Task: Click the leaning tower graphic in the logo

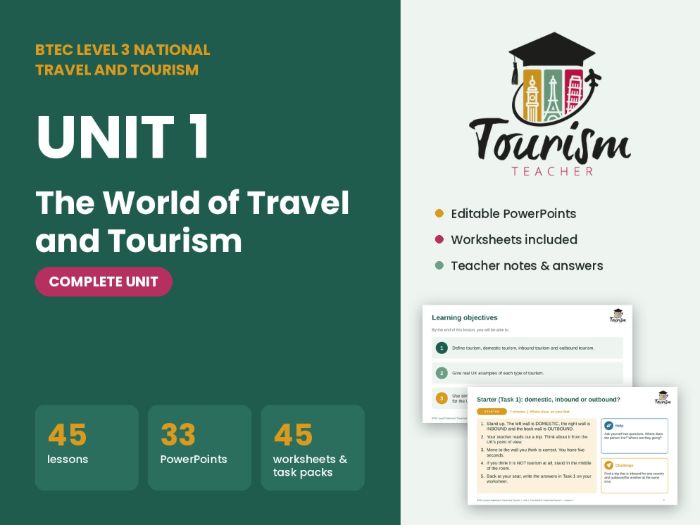Action: point(574,95)
